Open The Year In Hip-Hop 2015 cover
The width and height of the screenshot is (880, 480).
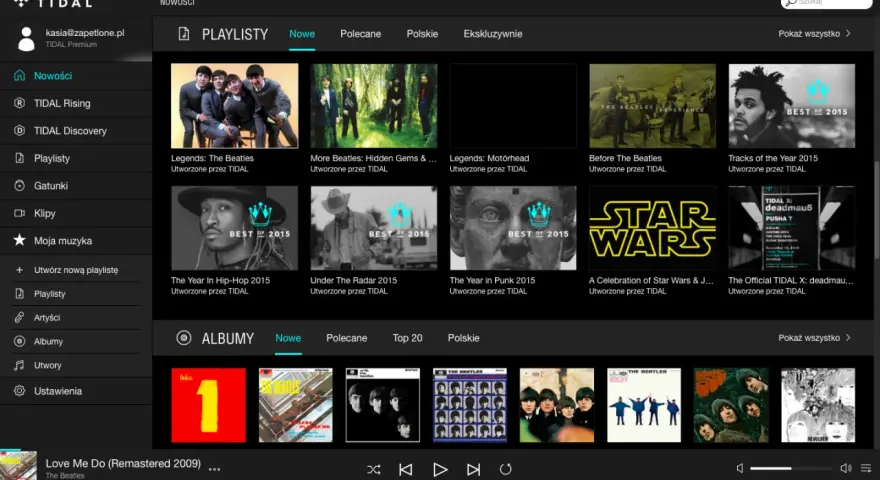(x=235, y=228)
